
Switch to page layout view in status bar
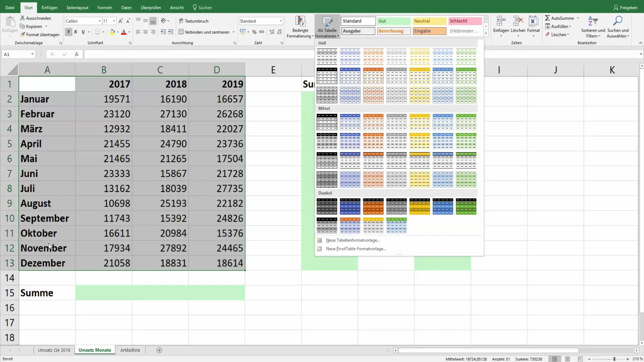pos(568,359)
